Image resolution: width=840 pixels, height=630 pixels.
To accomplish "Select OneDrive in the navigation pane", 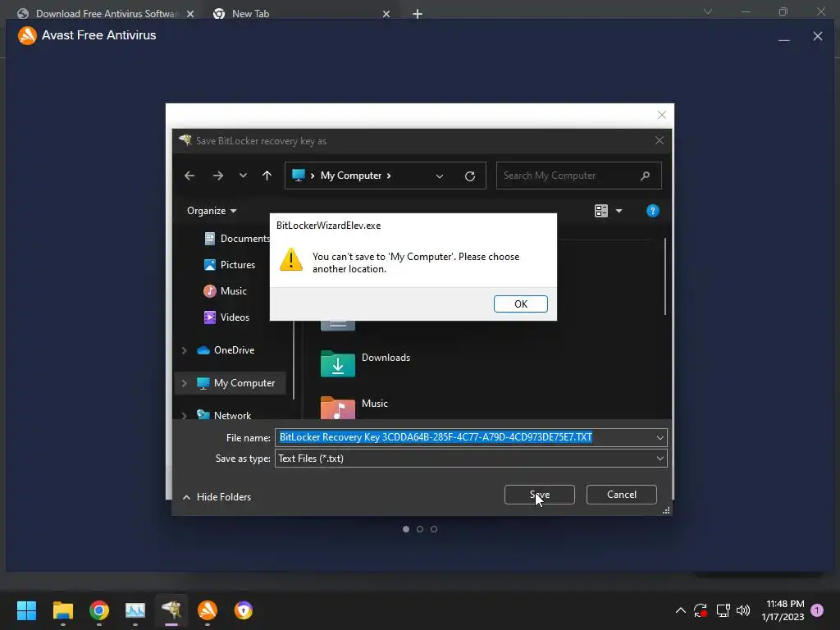I will click(x=226, y=350).
